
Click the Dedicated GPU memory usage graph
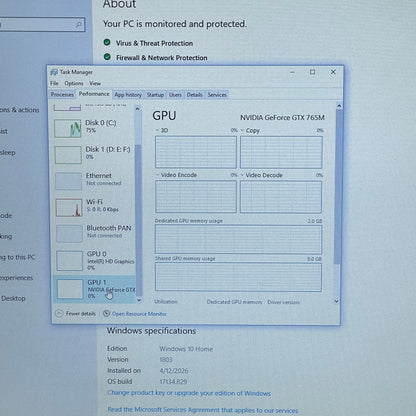(238, 239)
